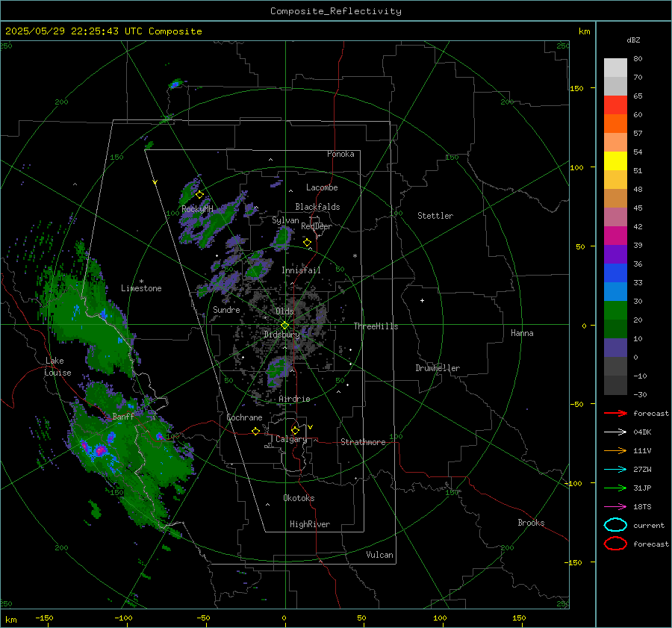
Task: Click the green 31JP arrow in the legend
Action: pos(615,488)
